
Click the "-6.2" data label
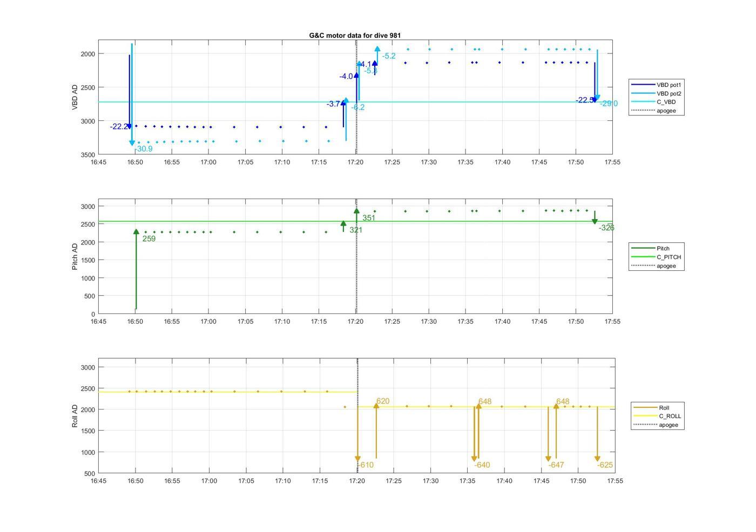coord(358,107)
